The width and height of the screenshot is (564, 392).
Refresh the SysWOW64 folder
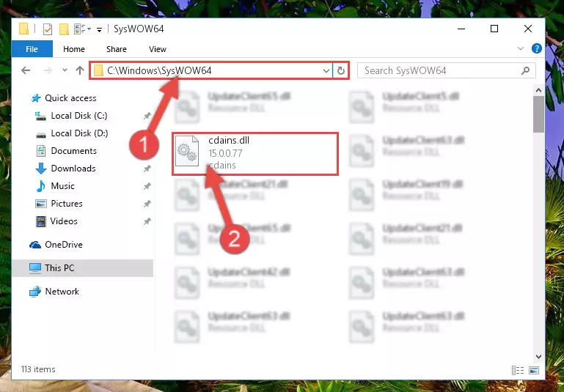(x=340, y=71)
